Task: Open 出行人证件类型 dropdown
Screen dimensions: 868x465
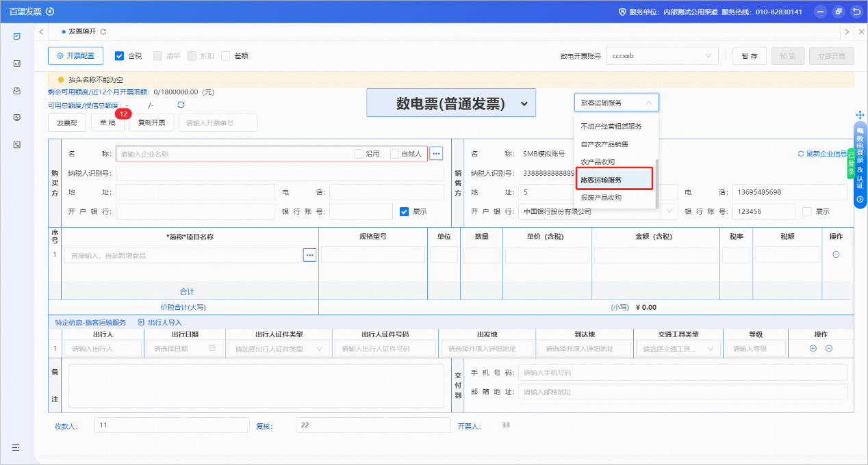Action: pos(279,348)
